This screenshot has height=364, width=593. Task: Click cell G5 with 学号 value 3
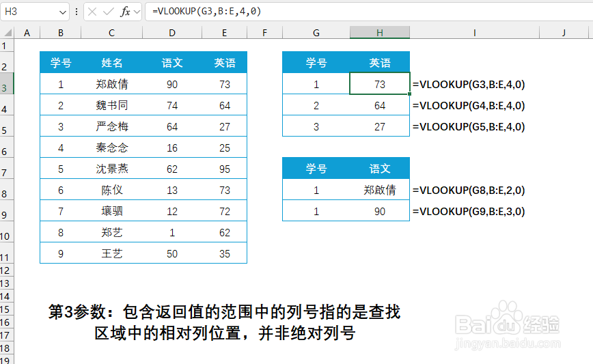click(316, 126)
